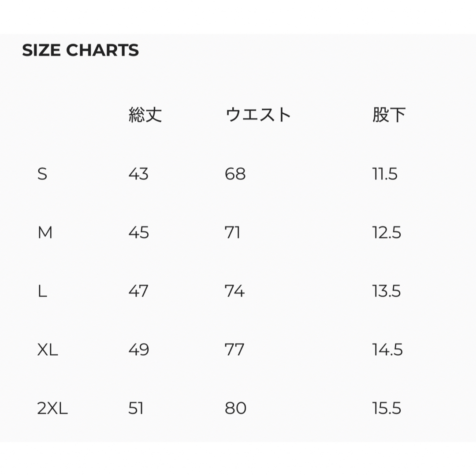Image resolution: width=476 pixels, height=476 pixels.
Task: Select the ウエスト column header
Action: tap(258, 115)
